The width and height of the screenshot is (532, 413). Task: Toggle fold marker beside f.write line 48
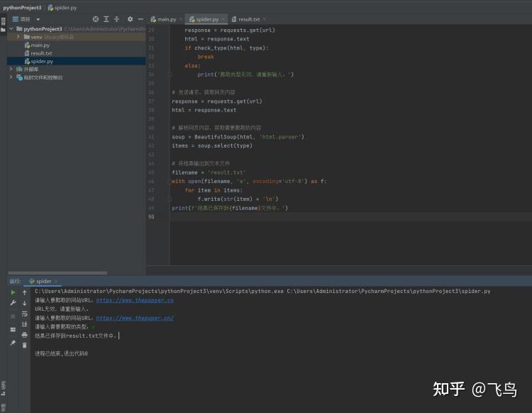click(x=170, y=199)
